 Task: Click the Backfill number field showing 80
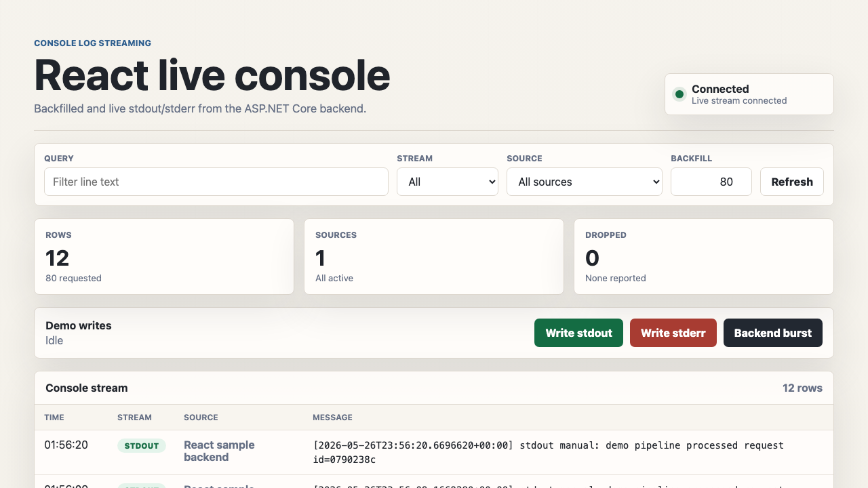pyautogui.click(x=711, y=182)
